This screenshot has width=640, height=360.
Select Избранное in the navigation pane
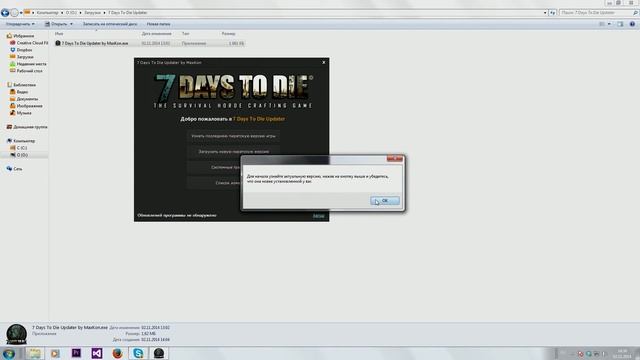pyautogui.click(x=23, y=36)
